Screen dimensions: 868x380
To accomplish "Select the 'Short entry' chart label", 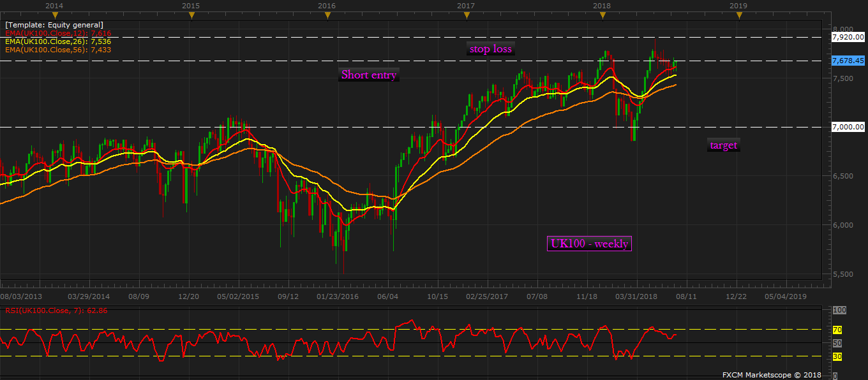I will (x=369, y=75).
